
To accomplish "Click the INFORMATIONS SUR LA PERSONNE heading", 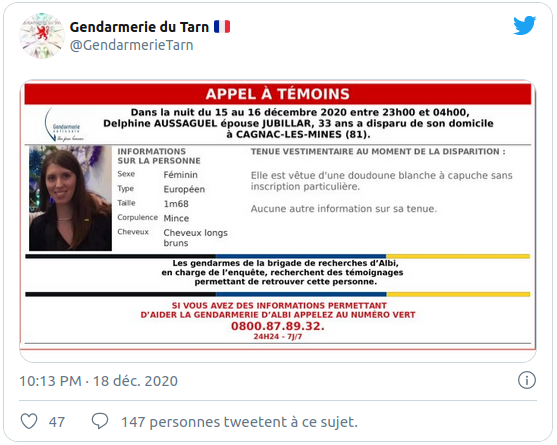I will click(159, 156).
